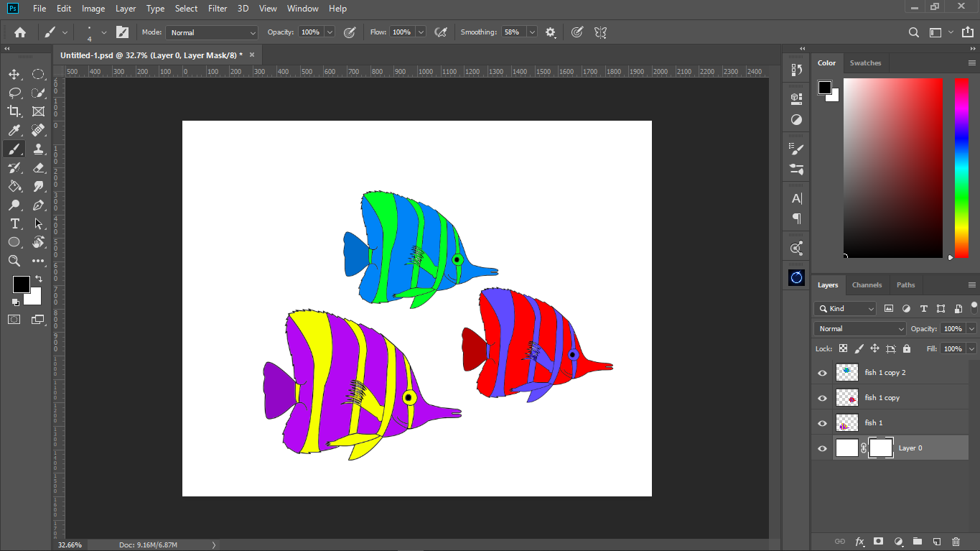Hide the fish 1 copy 2 layer

823,373
